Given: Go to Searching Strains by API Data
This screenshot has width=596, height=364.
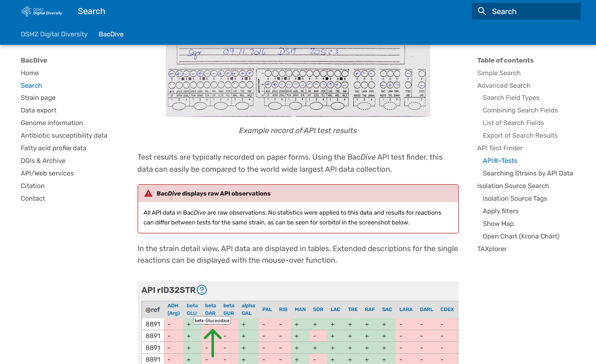Looking at the screenshot, I should [x=527, y=173].
